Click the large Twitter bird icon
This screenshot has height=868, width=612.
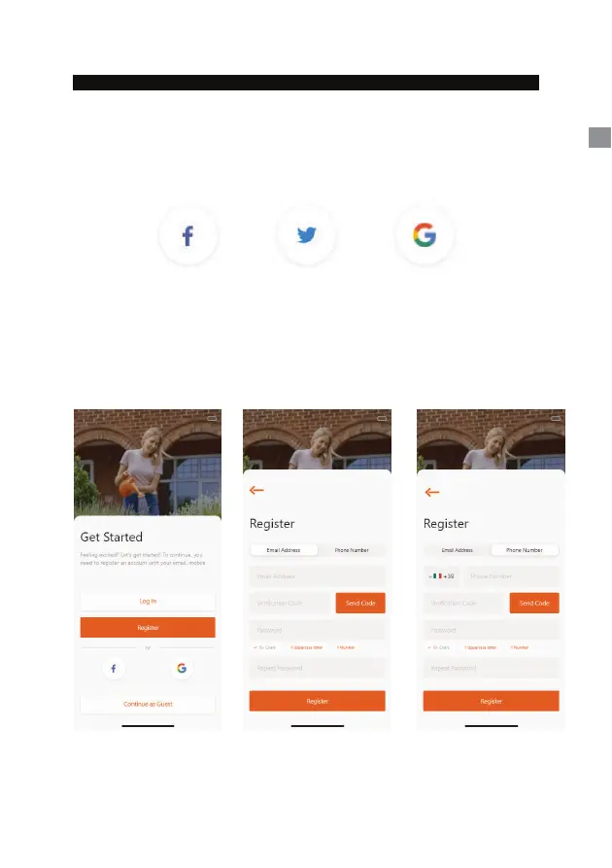pos(307,236)
